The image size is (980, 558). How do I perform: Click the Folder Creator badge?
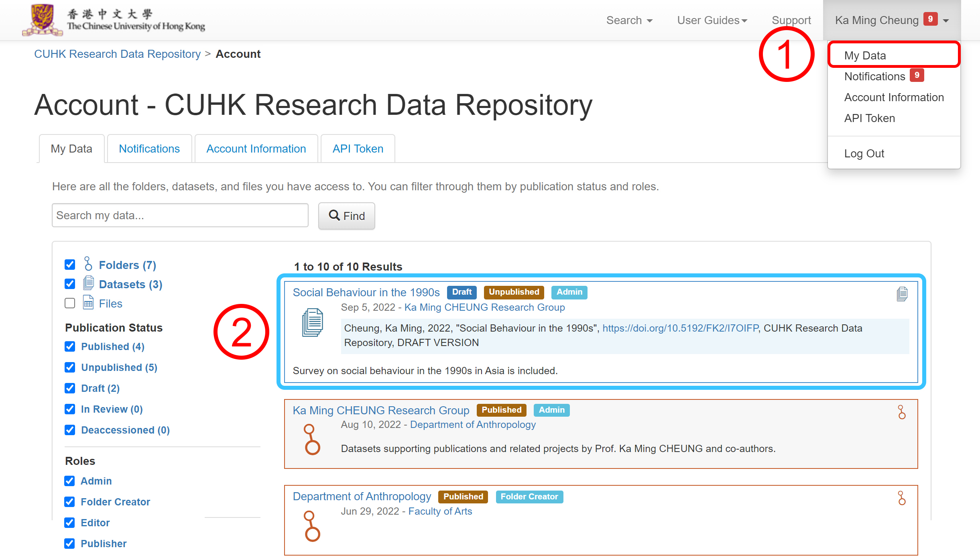point(529,497)
